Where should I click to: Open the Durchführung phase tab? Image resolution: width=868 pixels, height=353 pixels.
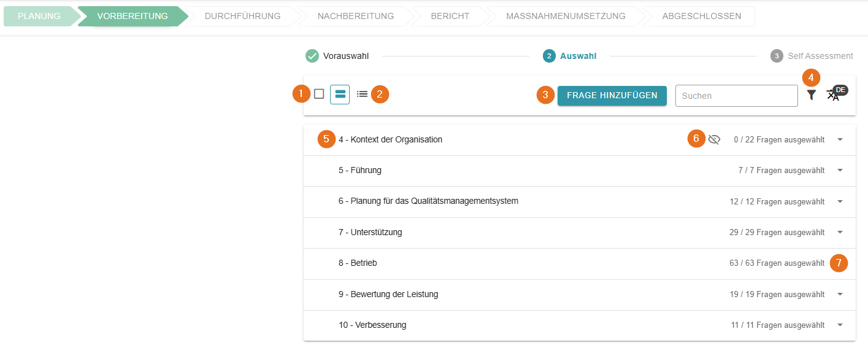(x=242, y=16)
